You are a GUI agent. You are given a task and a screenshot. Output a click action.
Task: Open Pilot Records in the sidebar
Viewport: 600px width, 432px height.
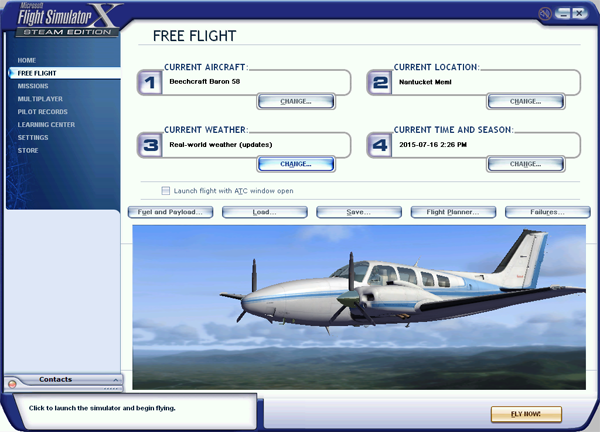click(x=42, y=112)
